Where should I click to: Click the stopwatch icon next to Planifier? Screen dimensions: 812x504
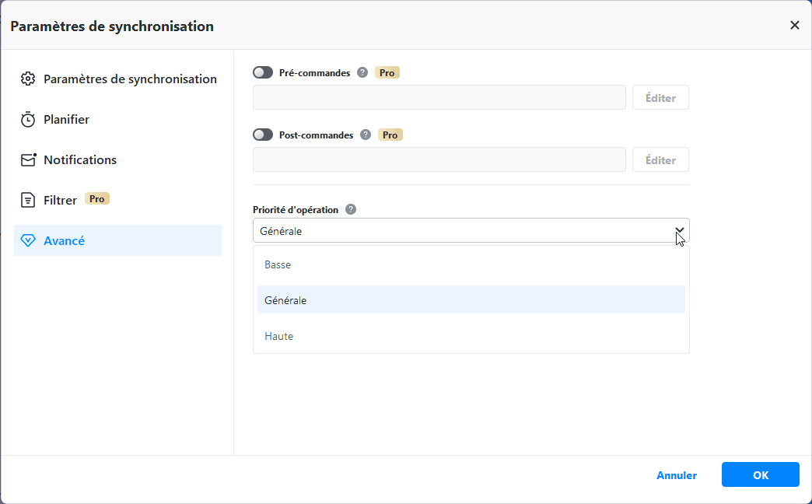tap(28, 120)
